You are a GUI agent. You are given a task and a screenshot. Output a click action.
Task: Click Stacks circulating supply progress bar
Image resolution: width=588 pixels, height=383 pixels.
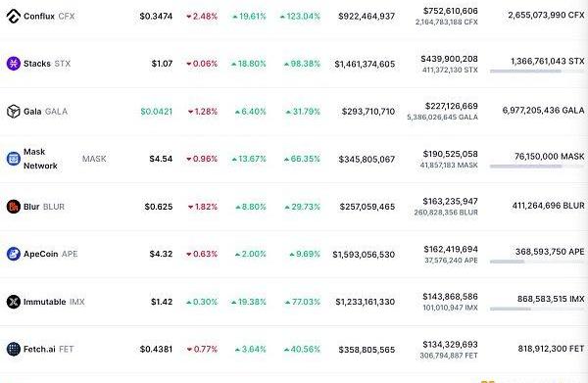(x=537, y=72)
